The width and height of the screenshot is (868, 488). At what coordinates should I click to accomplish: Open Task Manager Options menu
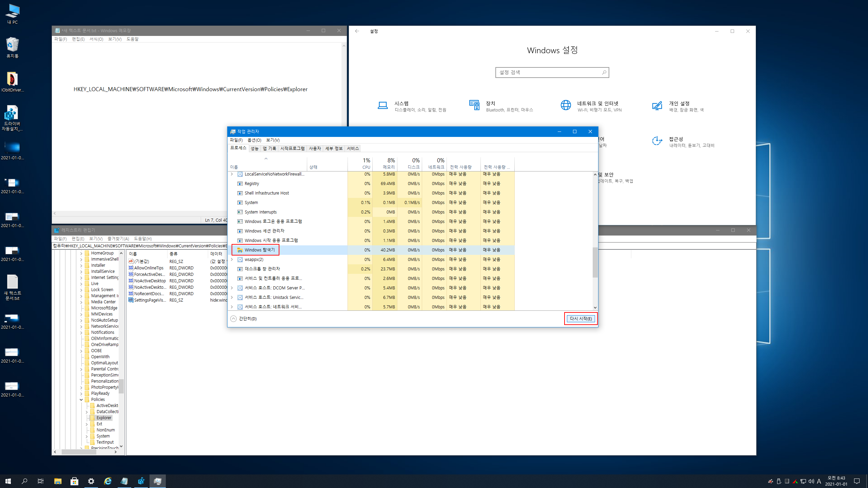click(254, 140)
